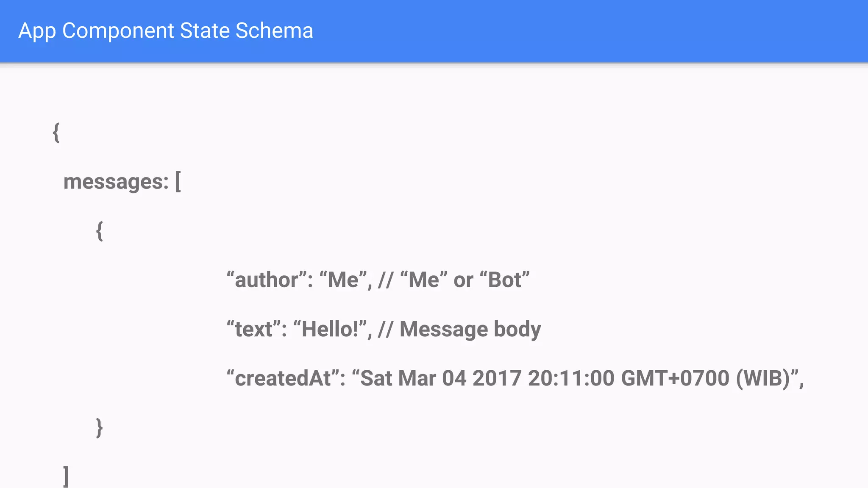Image resolution: width=868 pixels, height=488 pixels.
Task: Click the closing curly brace under createdAt
Action: pos(100,427)
